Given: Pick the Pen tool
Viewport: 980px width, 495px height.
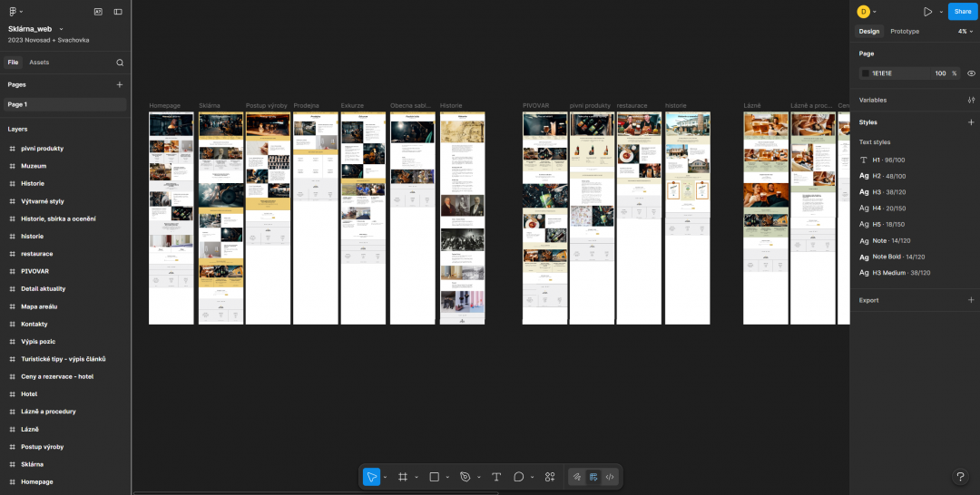Looking at the screenshot, I should pyautogui.click(x=465, y=477).
